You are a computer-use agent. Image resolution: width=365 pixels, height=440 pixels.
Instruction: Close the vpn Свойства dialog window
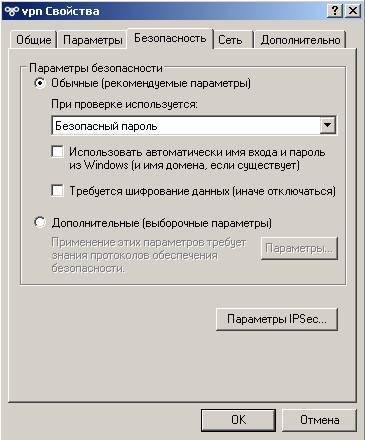pos(352,11)
